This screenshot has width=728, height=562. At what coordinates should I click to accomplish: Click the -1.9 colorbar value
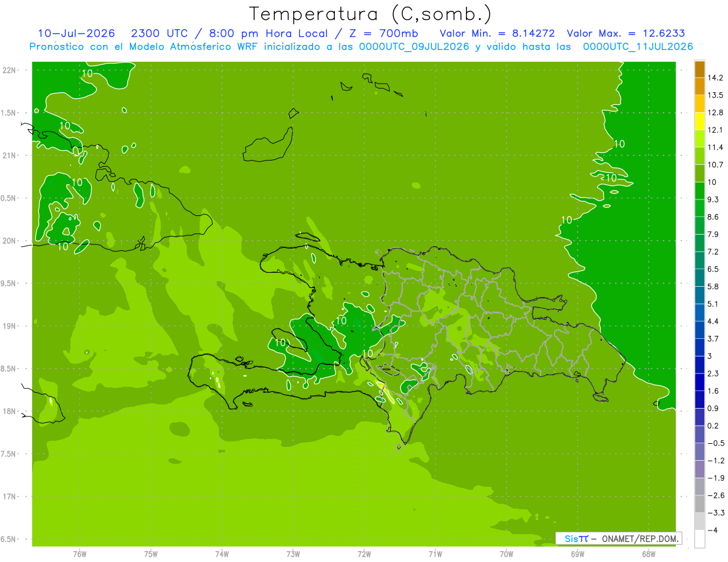click(715, 478)
